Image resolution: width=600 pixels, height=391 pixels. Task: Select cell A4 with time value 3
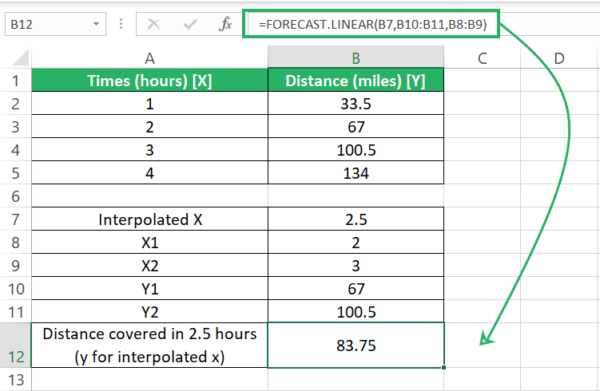tap(150, 150)
